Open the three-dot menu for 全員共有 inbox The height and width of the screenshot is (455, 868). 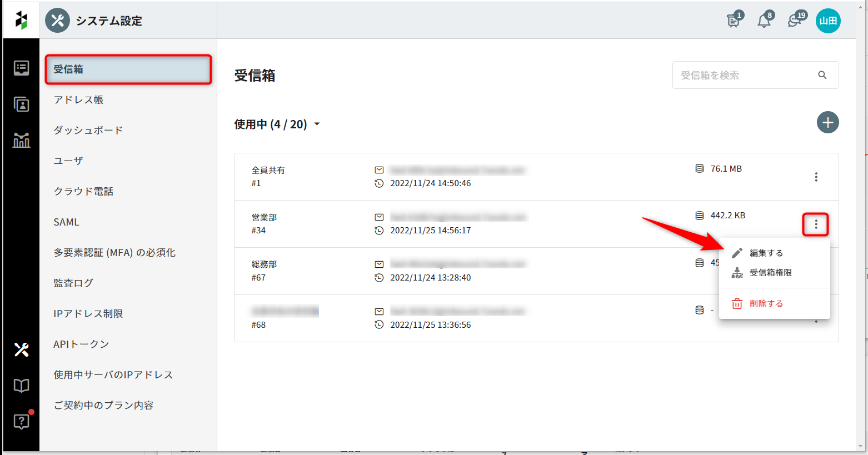pos(816,177)
